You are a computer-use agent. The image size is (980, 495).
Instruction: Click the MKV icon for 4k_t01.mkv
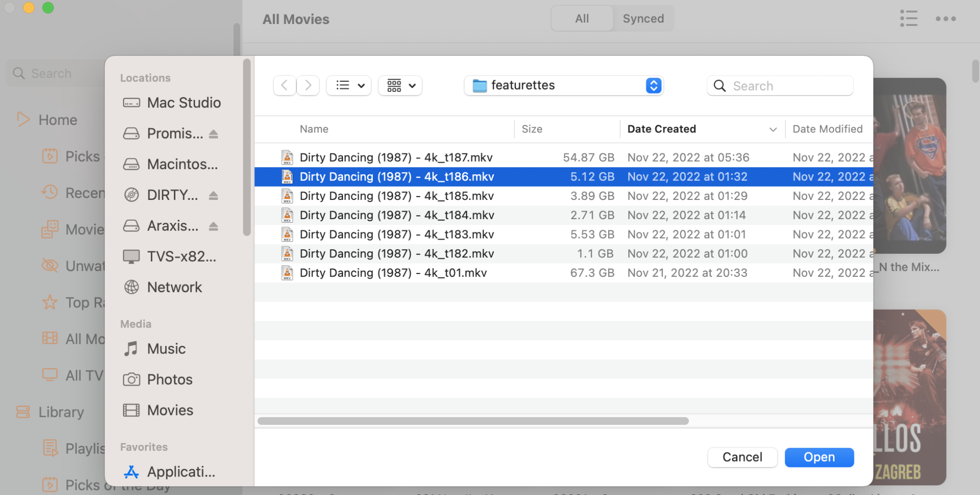287,273
